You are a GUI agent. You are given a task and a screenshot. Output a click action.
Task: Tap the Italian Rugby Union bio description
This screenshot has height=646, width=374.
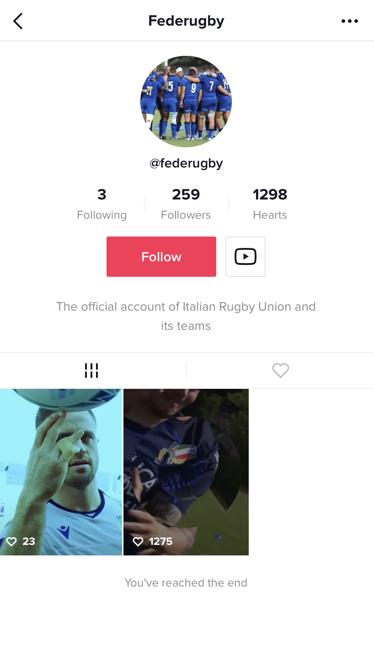click(186, 316)
